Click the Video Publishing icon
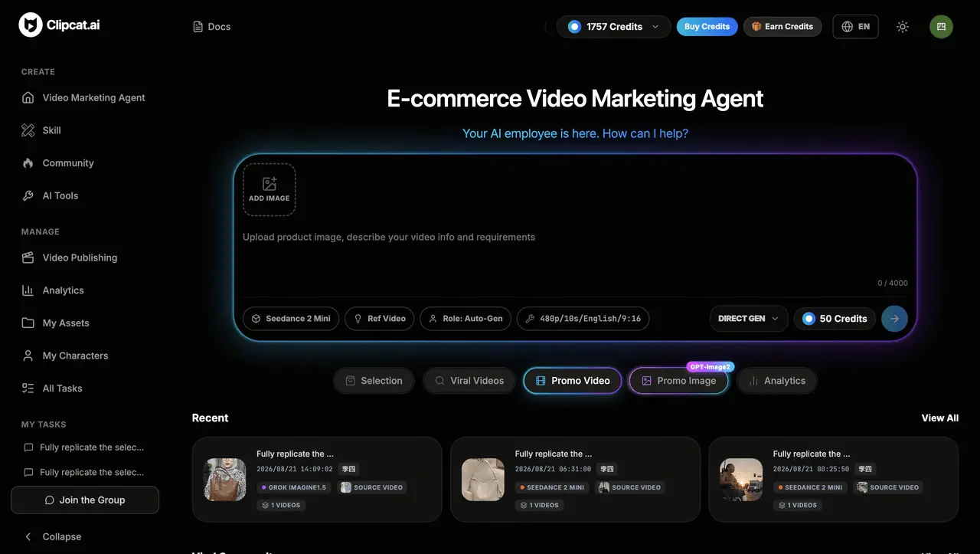 [x=28, y=257]
